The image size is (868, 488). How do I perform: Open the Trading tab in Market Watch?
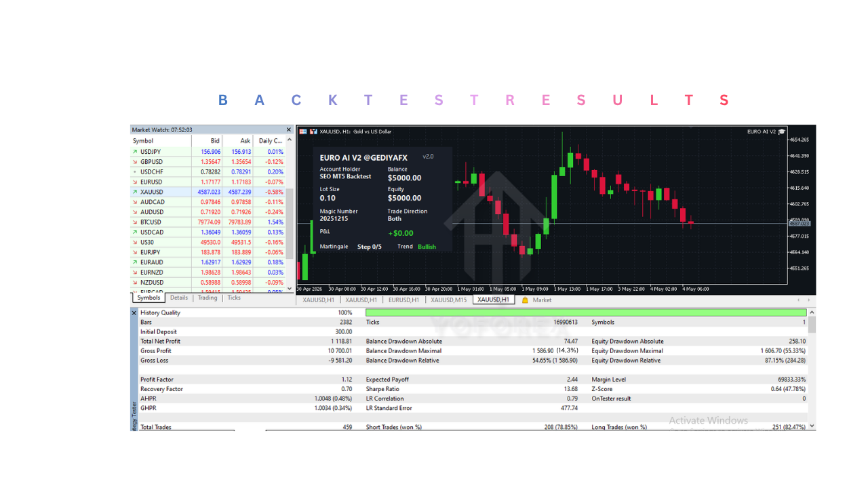(208, 298)
